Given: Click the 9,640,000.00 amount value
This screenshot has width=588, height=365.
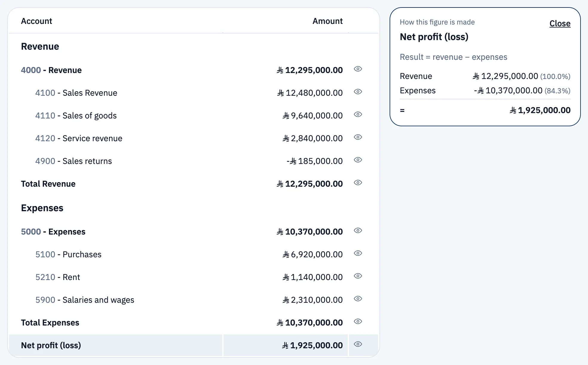Looking at the screenshot, I should click(313, 116).
